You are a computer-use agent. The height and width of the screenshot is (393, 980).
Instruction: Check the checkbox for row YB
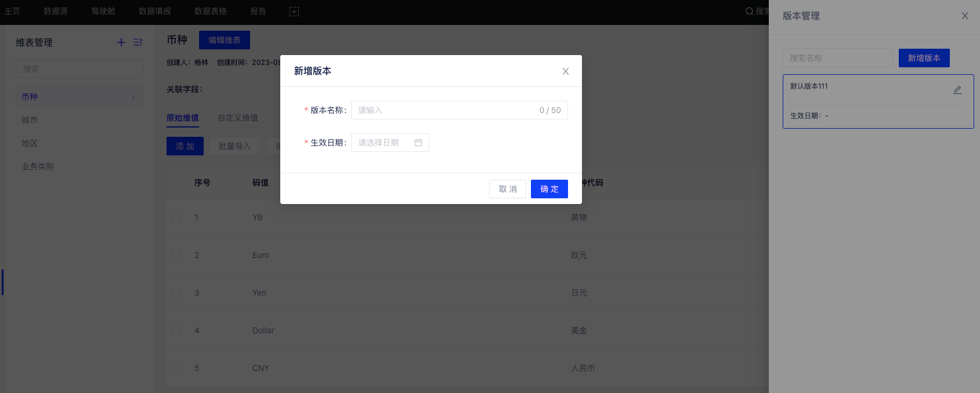[x=176, y=217]
